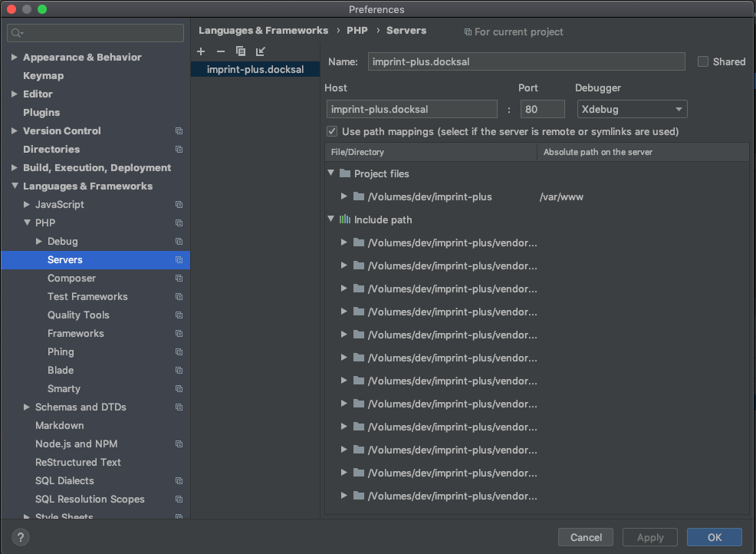Click the import server settings icon
The width and height of the screenshot is (756, 554).
click(x=259, y=51)
